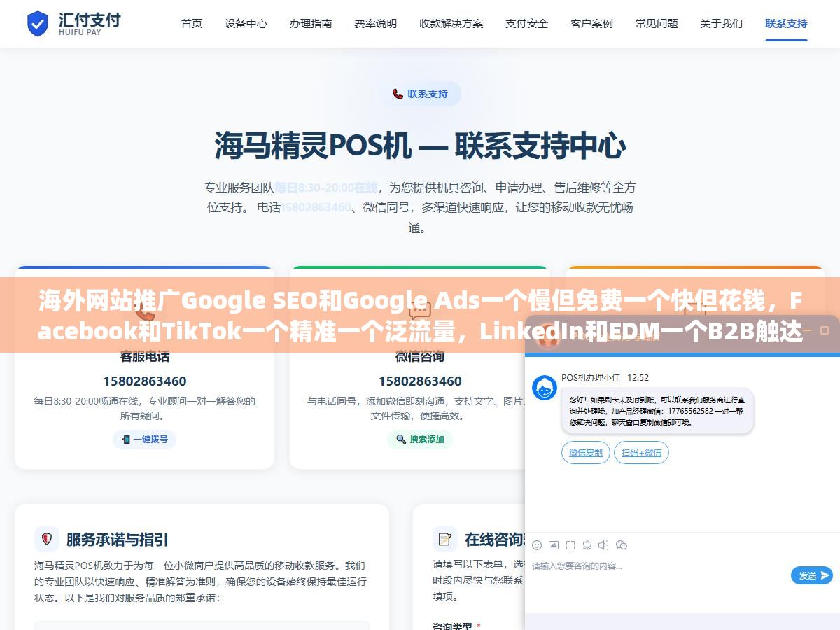The image size is (840, 630).
Task: Click the 微信复制 chat link
Action: [586, 453]
